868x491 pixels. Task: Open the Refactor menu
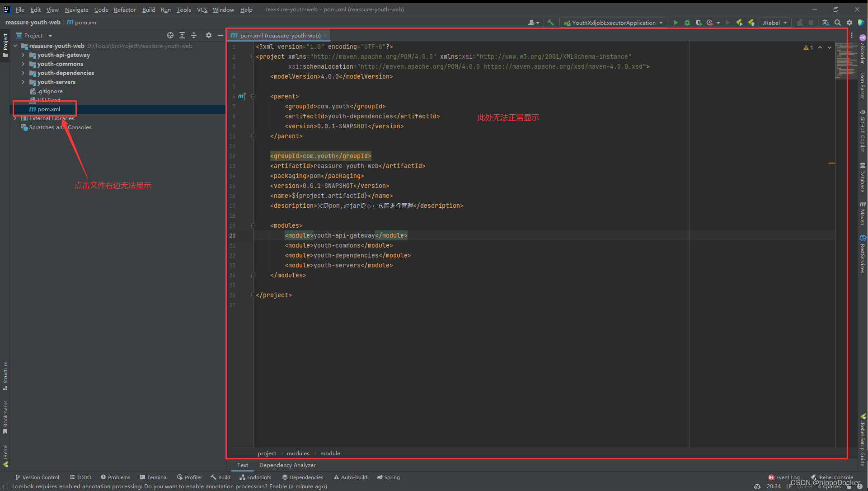pyautogui.click(x=125, y=9)
